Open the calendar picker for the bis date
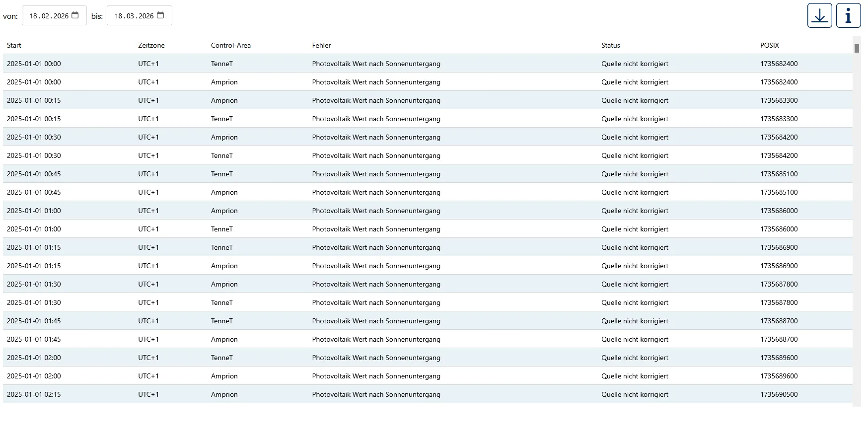Screen dimensions: 868x442 [x=160, y=15]
